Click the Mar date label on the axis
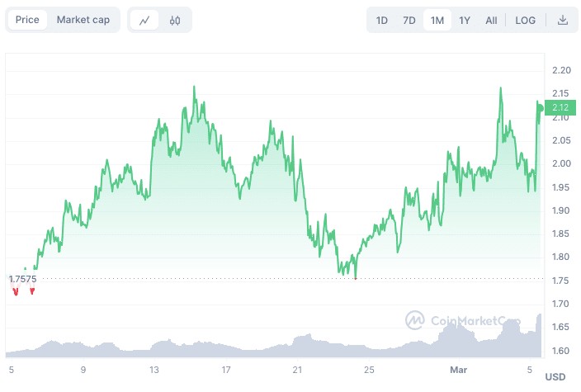The image size is (581, 392). 458,370
